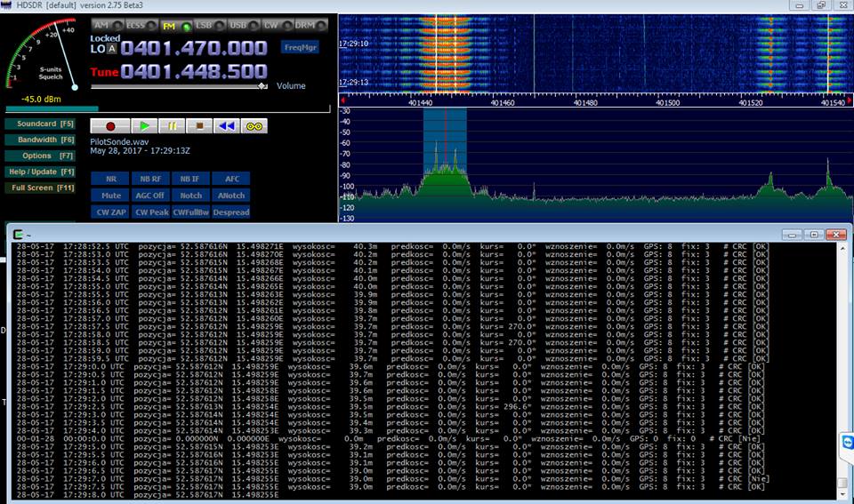The image size is (854, 504).
Task: Toggle NB RF noise blanker
Action: [150, 179]
